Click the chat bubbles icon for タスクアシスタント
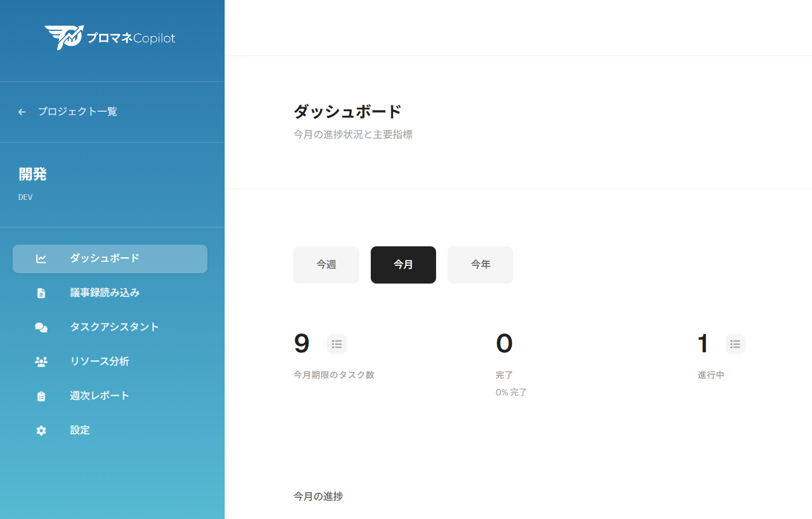The height and width of the screenshot is (519, 812). click(41, 328)
